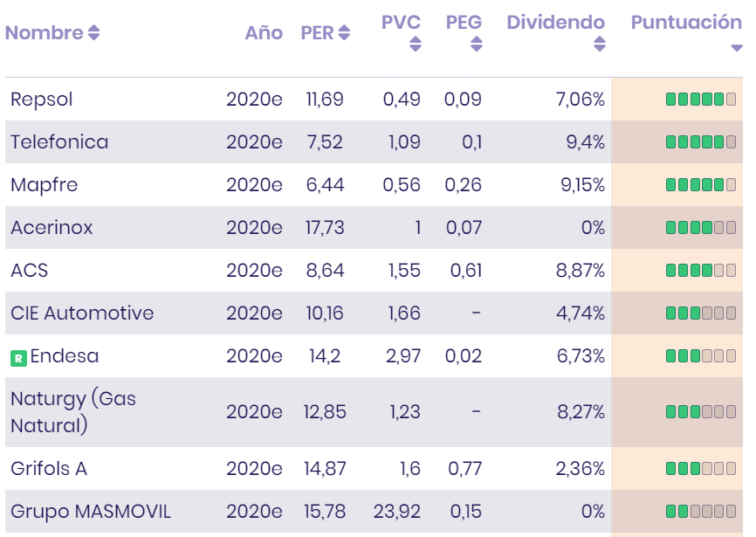Screen dimensions: 756x537
Task: Open the Acerinox company link
Action: pyautogui.click(x=52, y=228)
